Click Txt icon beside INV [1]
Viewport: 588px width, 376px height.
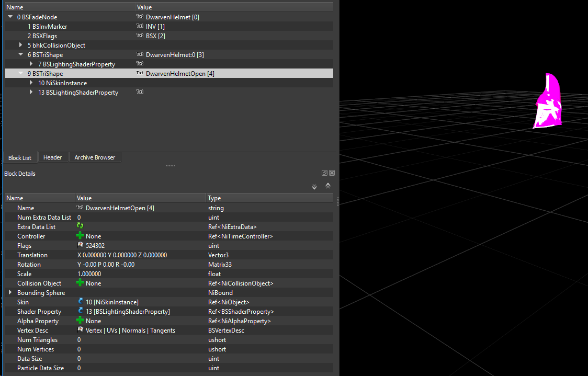tap(140, 26)
